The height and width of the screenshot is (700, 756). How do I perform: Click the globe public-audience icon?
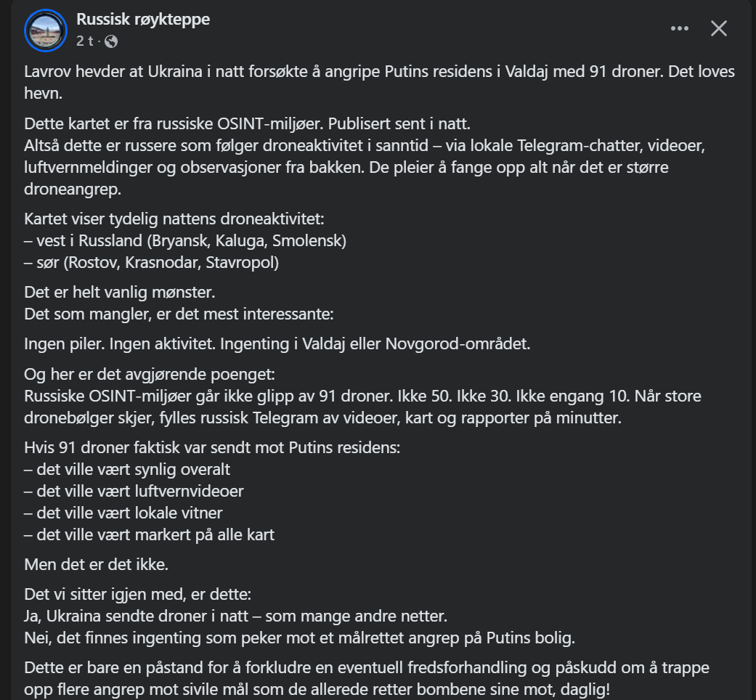tap(111, 41)
